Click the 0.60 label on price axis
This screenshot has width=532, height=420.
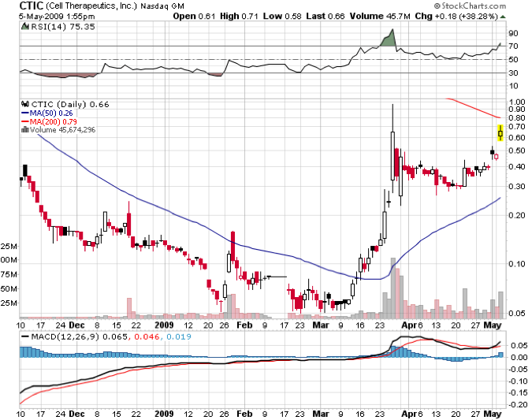pyautogui.click(x=517, y=137)
